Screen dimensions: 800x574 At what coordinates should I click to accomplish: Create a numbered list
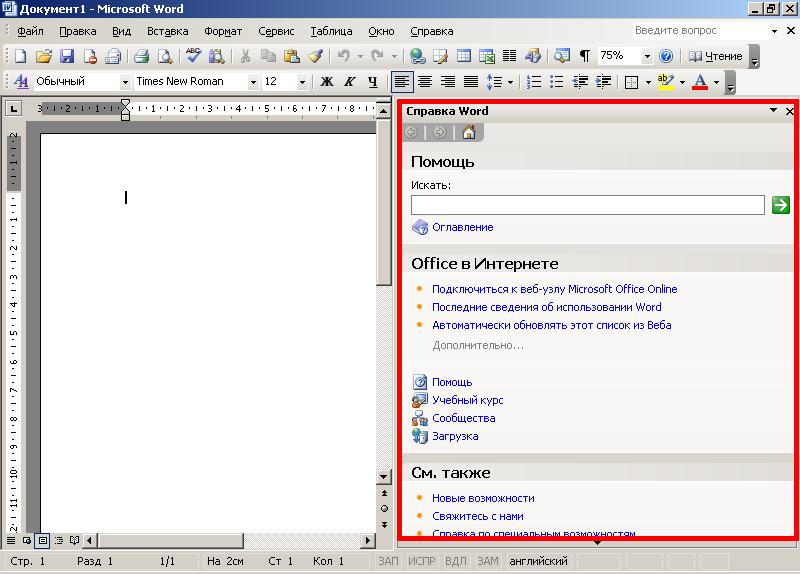tap(534, 82)
